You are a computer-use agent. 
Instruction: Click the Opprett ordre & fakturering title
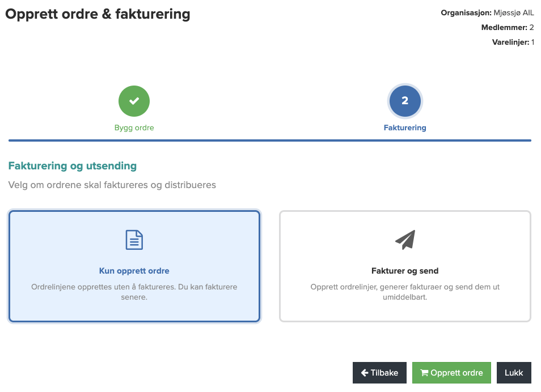coord(98,14)
